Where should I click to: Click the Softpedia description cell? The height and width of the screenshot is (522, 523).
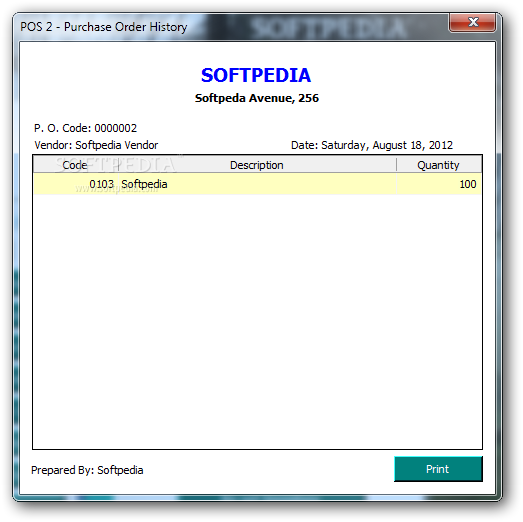[257, 184]
